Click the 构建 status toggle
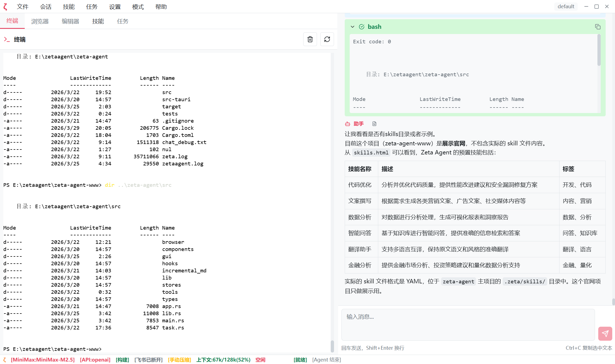 click(x=122, y=360)
